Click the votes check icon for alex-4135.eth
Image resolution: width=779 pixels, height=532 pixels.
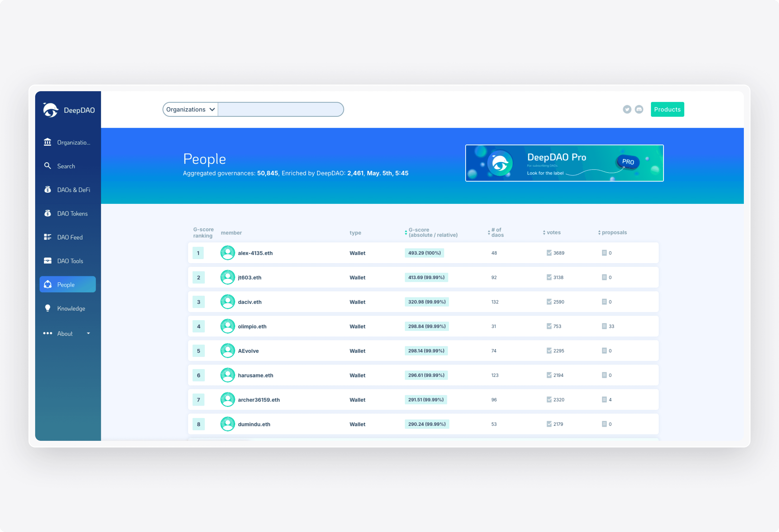click(x=549, y=253)
